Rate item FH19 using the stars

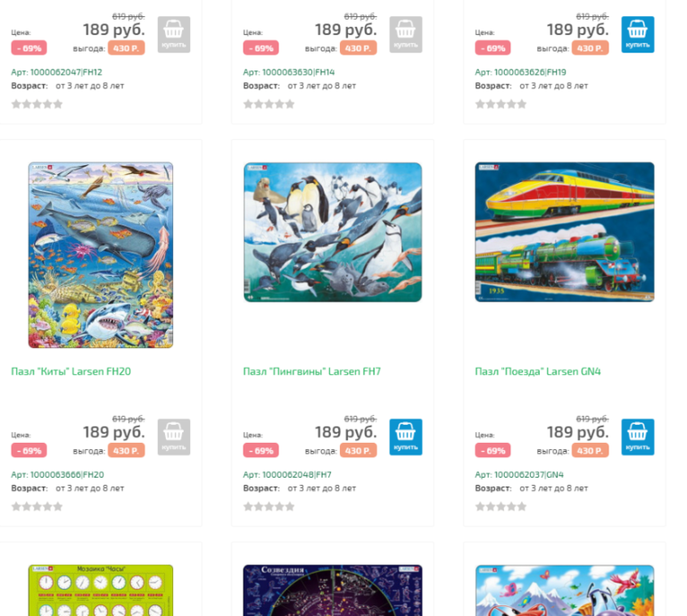(501, 104)
